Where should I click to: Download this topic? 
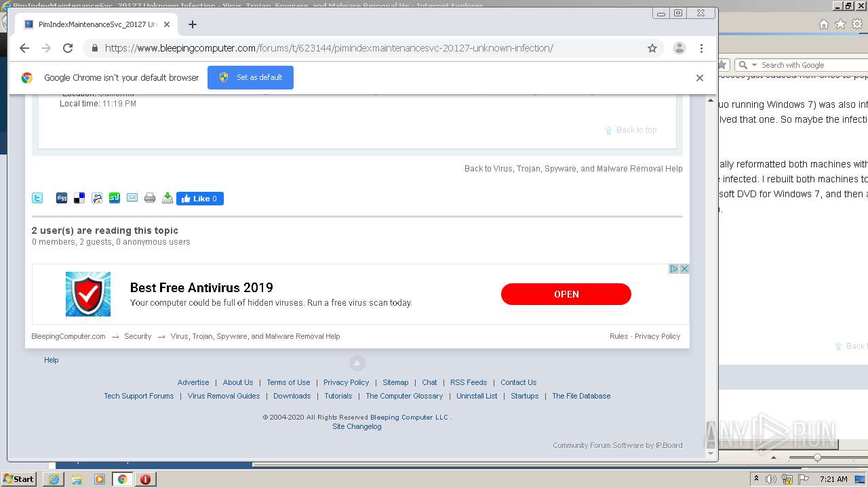point(167,198)
